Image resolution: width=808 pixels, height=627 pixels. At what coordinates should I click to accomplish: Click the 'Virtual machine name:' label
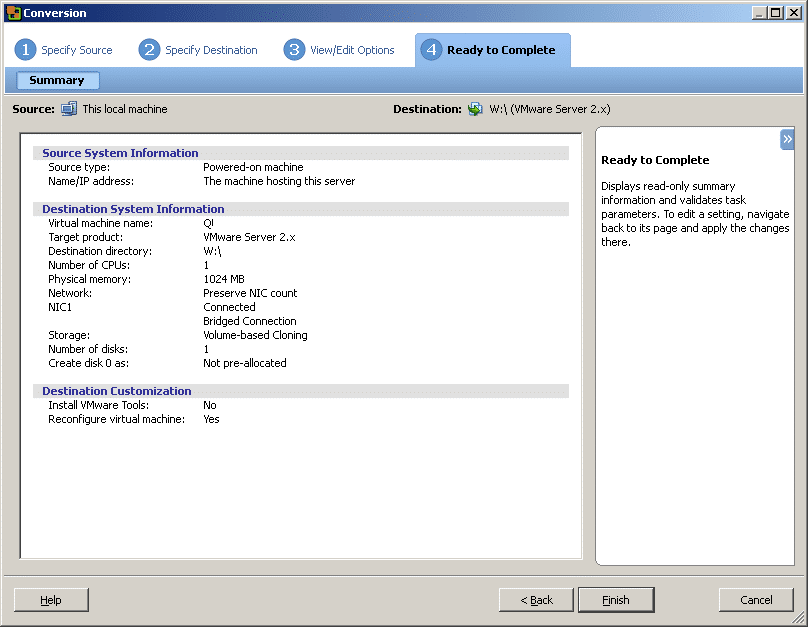(x=100, y=223)
